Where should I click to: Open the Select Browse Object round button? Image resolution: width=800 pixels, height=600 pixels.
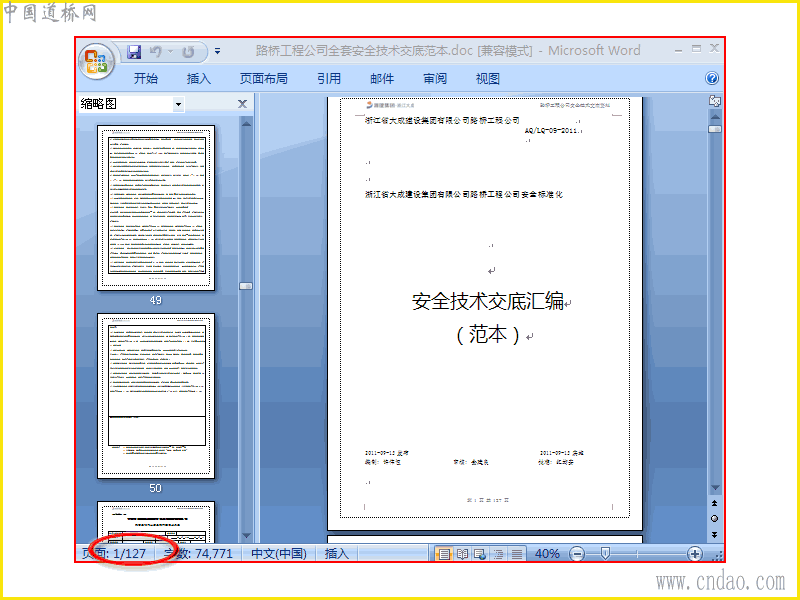click(714, 518)
